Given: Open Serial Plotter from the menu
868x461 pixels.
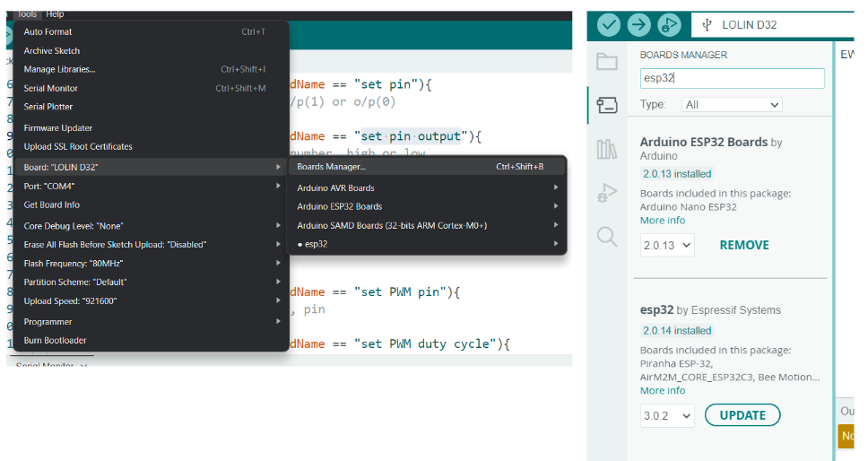Looking at the screenshot, I should (x=151, y=107).
